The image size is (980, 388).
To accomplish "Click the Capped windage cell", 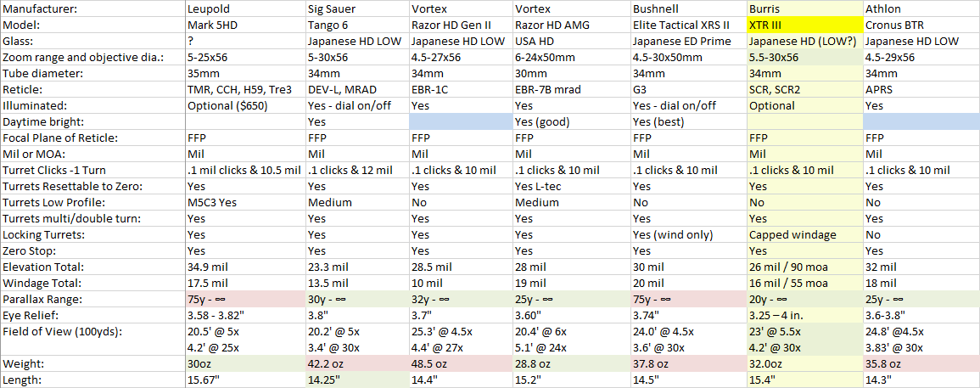I will click(805, 235).
